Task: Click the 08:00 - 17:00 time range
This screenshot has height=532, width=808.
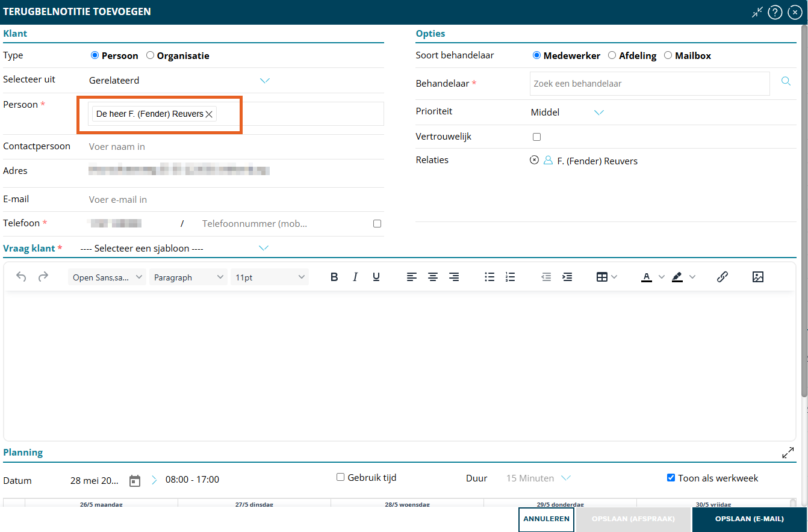Action: point(192,480)
